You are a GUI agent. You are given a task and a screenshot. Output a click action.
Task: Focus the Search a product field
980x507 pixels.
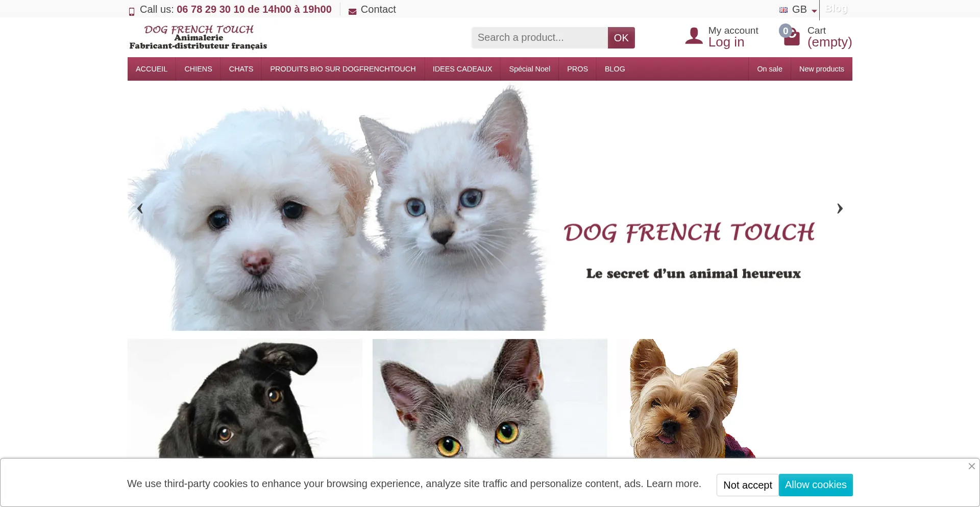540,38
